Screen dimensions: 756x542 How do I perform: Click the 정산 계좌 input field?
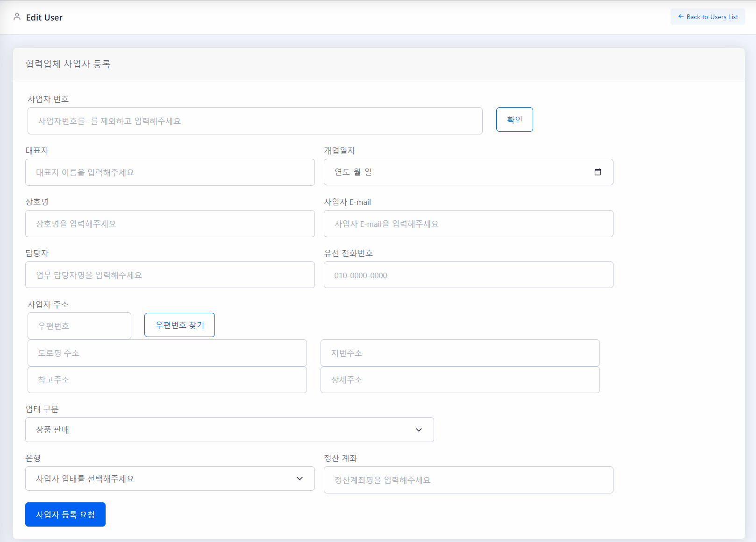point(469,480)
